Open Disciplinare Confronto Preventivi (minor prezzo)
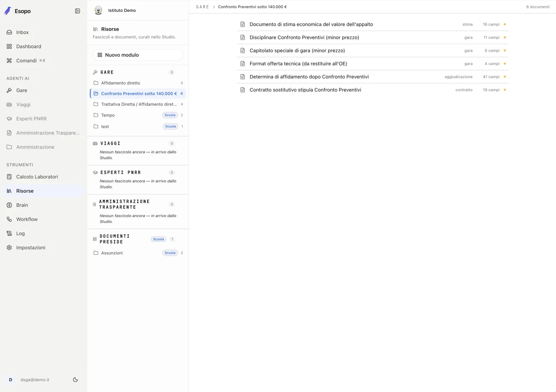This screenshot has width=556, height=392. click(373, 38)
